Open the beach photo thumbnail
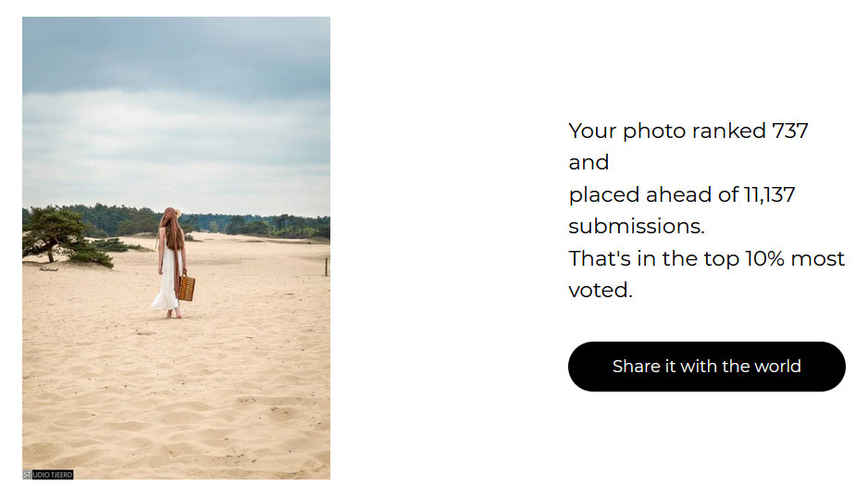The image size is (868, 499). 176,247
